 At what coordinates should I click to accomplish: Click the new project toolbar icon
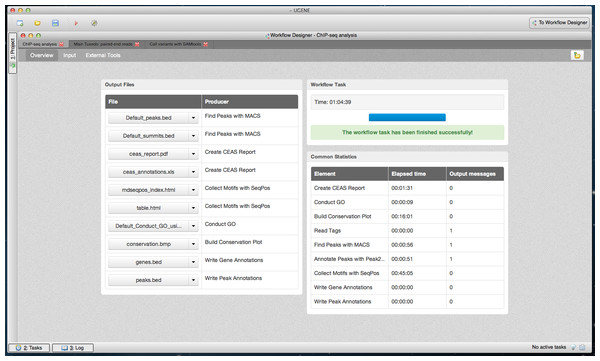(x=20, y=23)
